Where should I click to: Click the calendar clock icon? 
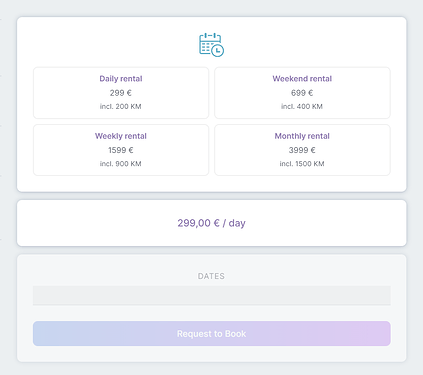pyautogui.click(x=211, y=45)
